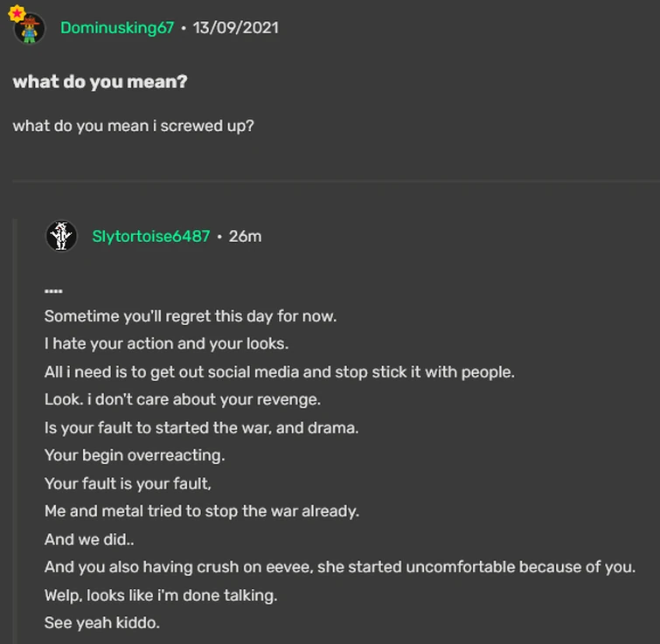Click the post body "what do you mean i screwed up?"
This screenshot has width=660, height=644.
[133, 125]
